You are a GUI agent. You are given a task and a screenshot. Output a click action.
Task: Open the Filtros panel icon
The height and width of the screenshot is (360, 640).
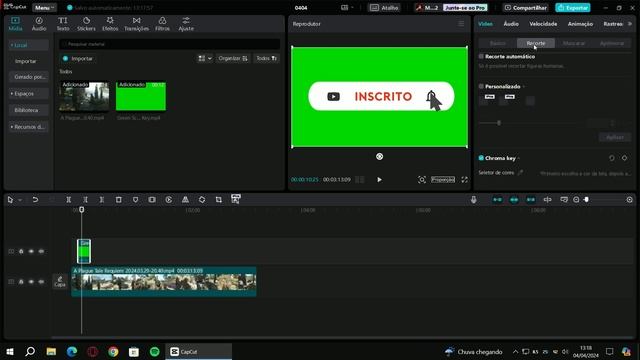(x=162, y=24)
